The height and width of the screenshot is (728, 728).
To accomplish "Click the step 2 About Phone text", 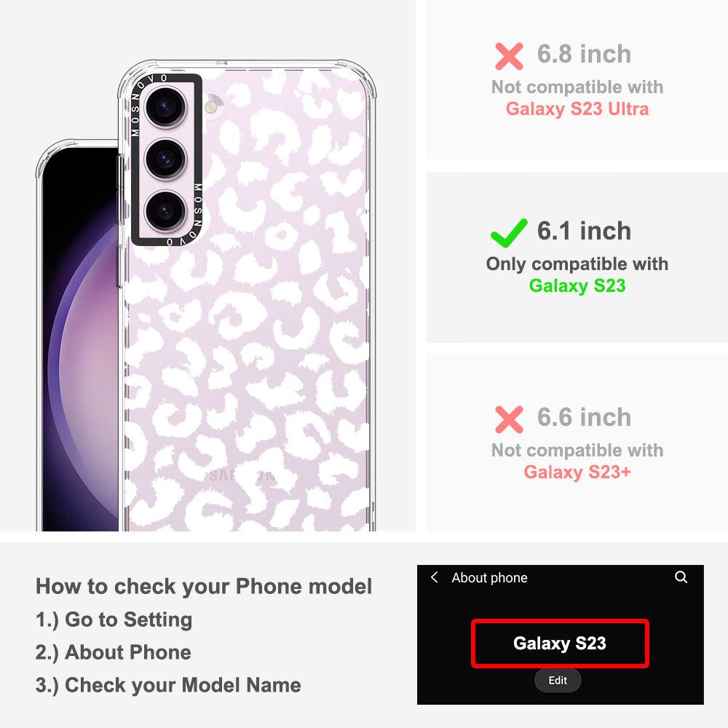I will click(x=114, y=652).
